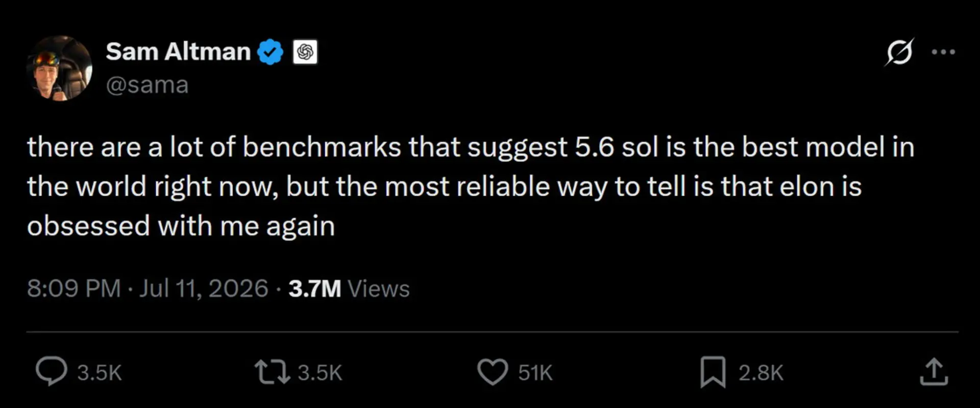
Task: Click the tweet text about benchmarks
Action: click(x=470, y=186)
